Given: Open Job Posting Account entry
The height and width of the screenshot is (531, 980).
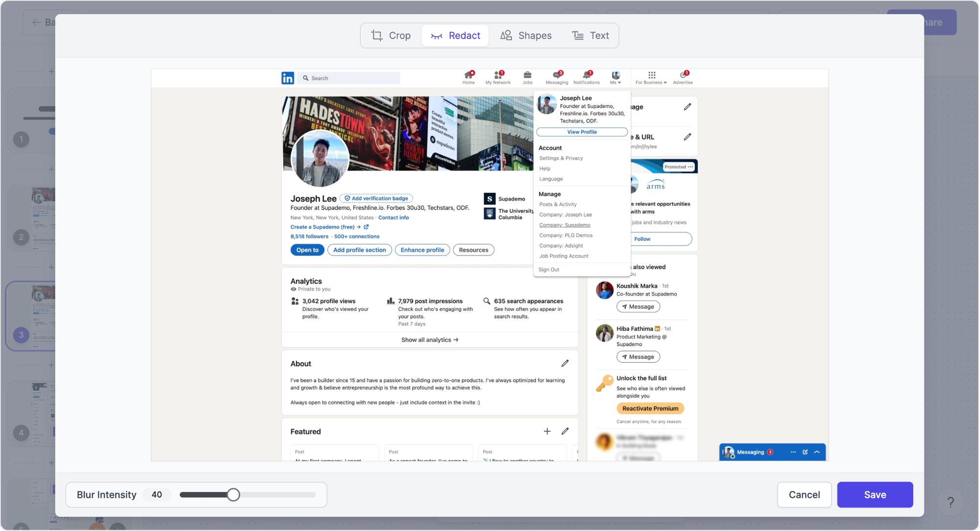Looking at the screenshot, I should click(x=563, y=256).
